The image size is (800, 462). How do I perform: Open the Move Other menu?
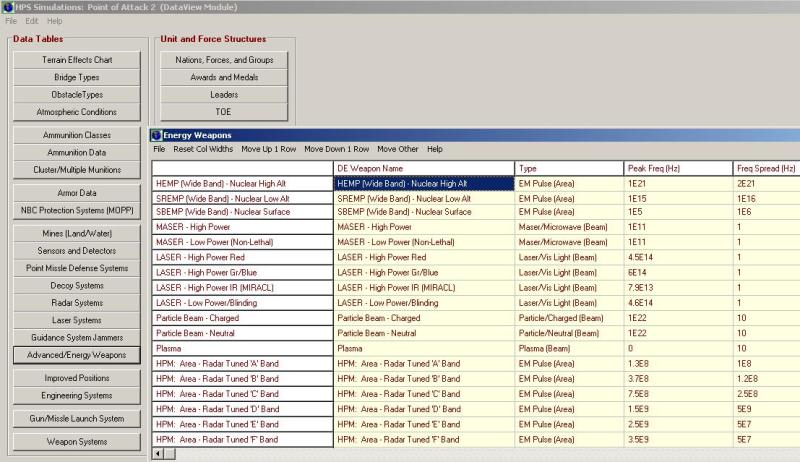pyautogui.click(x=398, y=149)
